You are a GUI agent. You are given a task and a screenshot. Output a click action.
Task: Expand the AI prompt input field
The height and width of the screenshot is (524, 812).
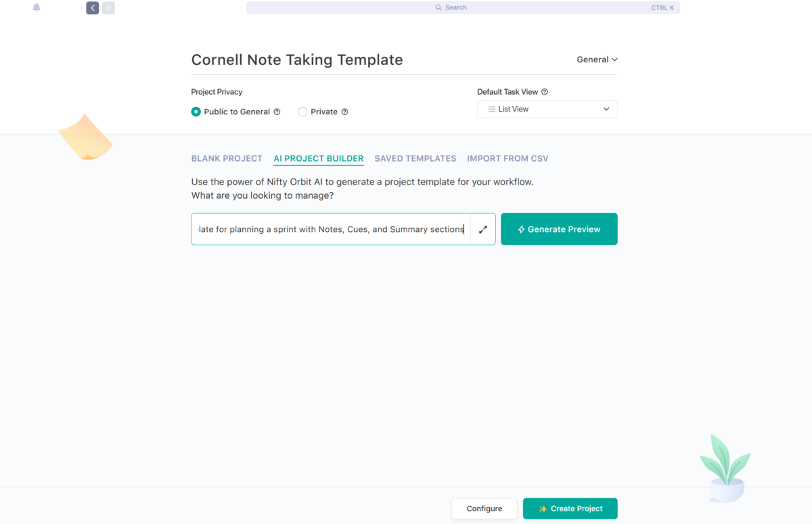pyautogui.click(x=483, y=229)
